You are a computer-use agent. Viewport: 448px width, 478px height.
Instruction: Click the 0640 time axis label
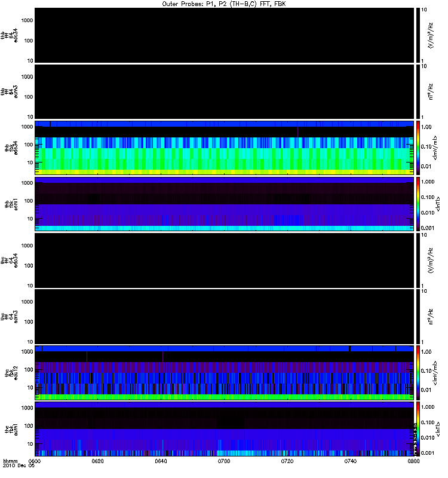(161, 461)
